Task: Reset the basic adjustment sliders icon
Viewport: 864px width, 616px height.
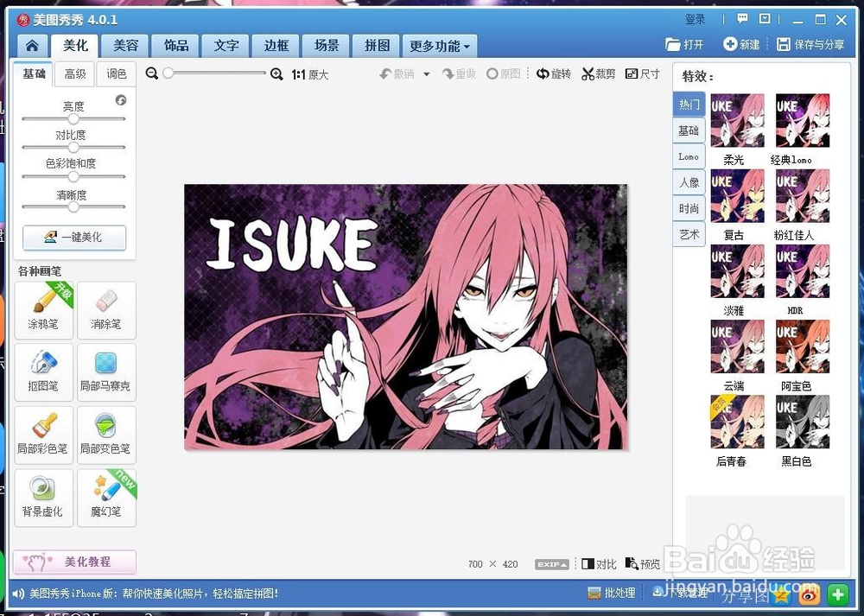Action: (121, 100)
